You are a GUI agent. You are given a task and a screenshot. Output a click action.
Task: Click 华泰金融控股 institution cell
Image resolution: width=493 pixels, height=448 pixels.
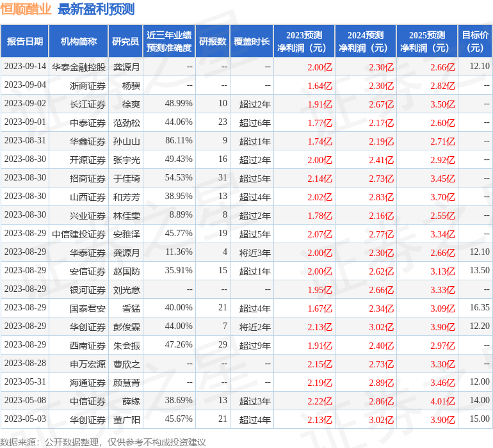pos(79,67)
